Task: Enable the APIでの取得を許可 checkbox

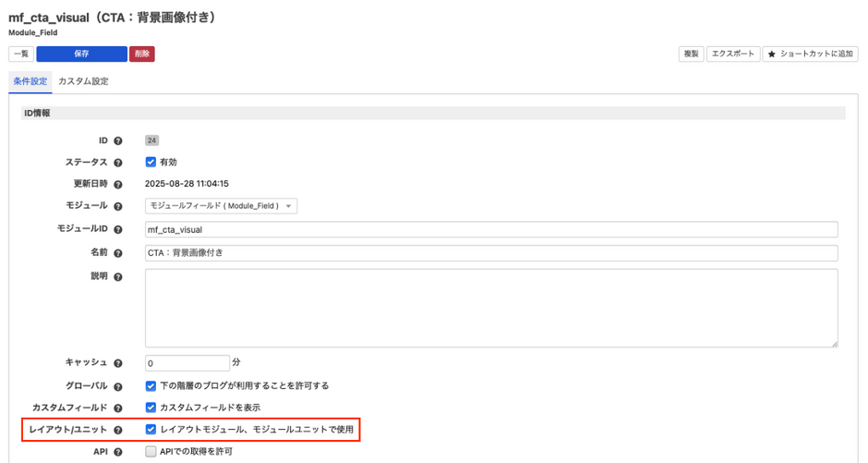Action: pyautogui.click(x=151, y=452)
